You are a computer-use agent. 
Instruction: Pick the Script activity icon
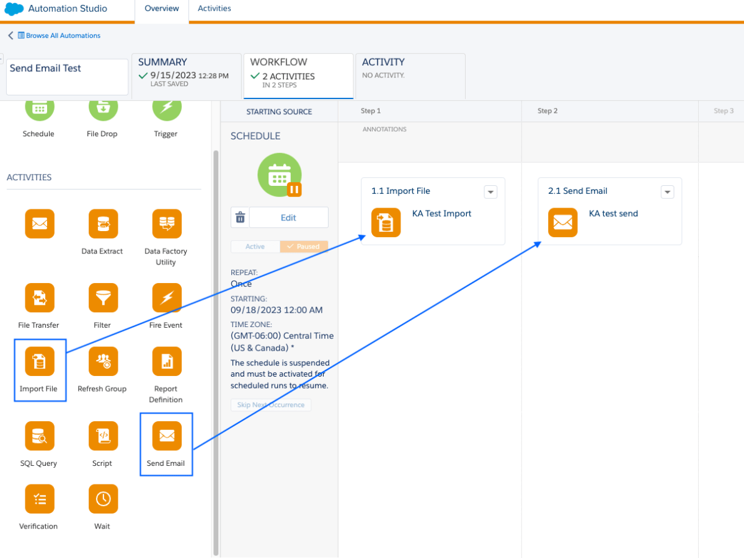coord(103,435)
